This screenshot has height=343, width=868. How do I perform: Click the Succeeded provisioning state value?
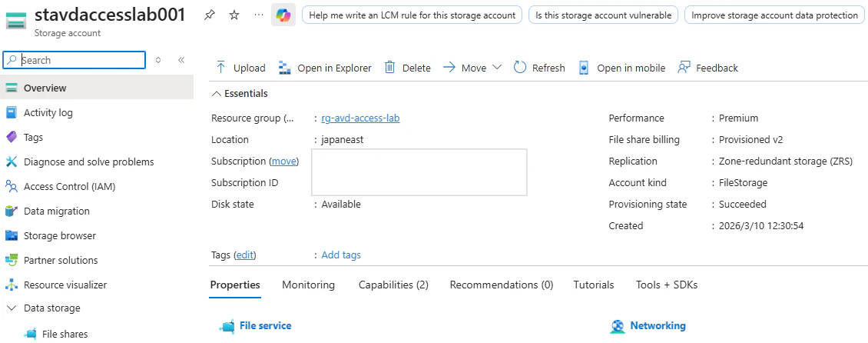pyautogui.click(x=742, y=204)
